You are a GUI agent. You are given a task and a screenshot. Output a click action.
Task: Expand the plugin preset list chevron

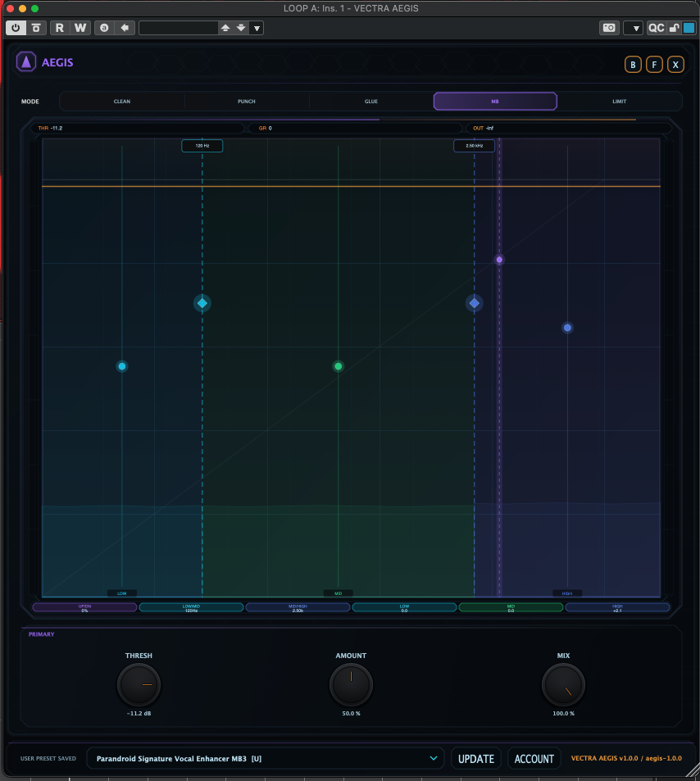[x=434, y=758]
